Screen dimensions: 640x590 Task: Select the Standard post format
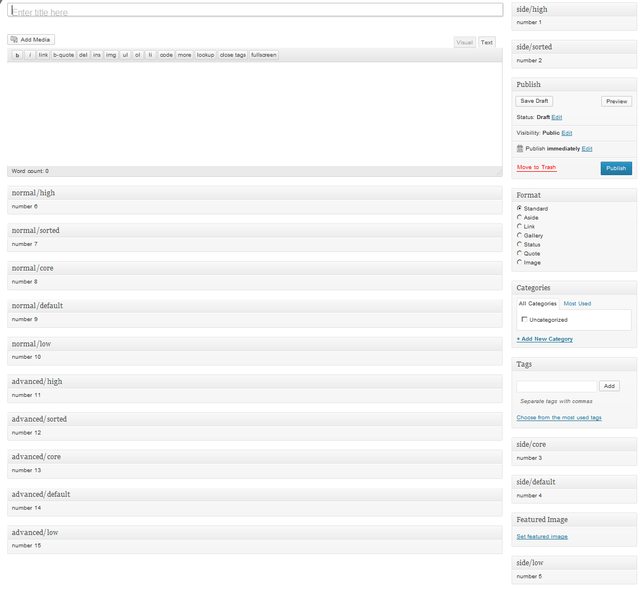(x=519, y=208)
